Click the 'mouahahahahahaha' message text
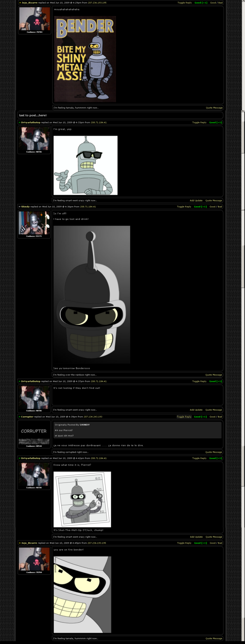This screenshot has width=245, height=644. (67, 9)
